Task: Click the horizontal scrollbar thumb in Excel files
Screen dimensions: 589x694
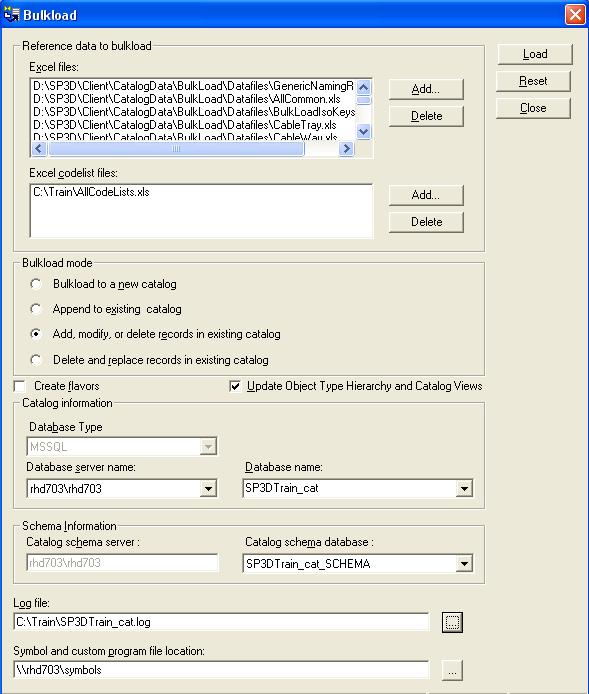Action: [176, 149]
